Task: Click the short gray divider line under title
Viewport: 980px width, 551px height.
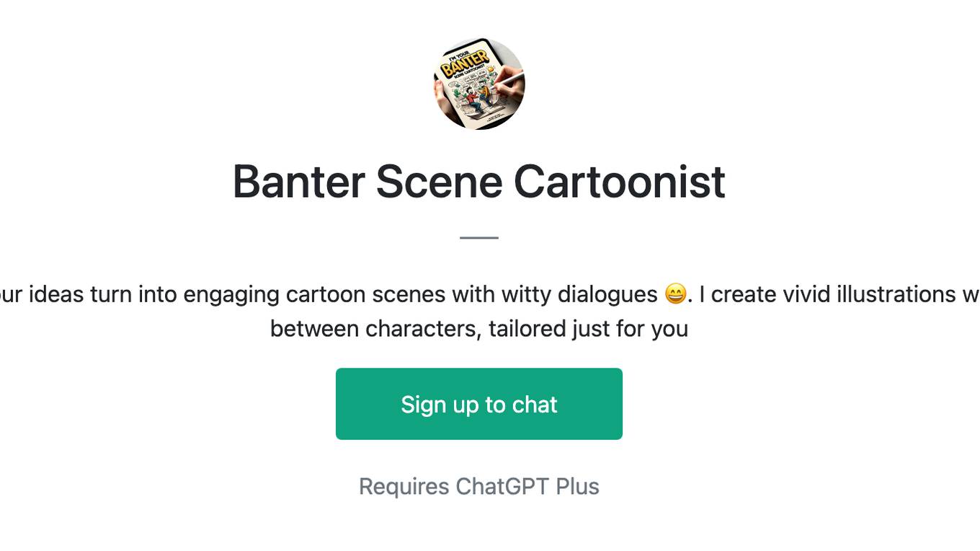Action: [479, 237]
